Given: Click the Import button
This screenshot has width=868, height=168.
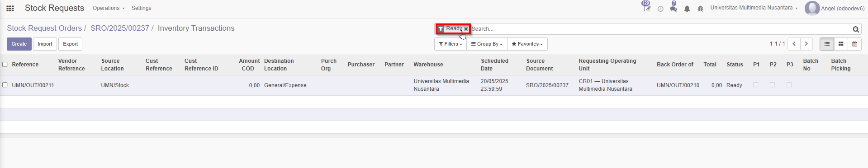Looking at the screenshot, I should tap(45, 44).
